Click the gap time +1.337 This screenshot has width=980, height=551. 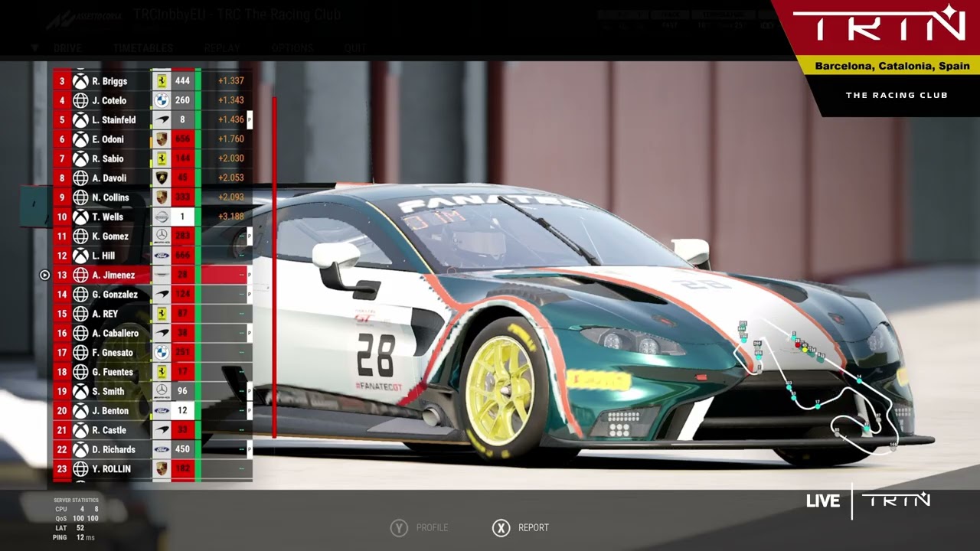tap(231, 81)
